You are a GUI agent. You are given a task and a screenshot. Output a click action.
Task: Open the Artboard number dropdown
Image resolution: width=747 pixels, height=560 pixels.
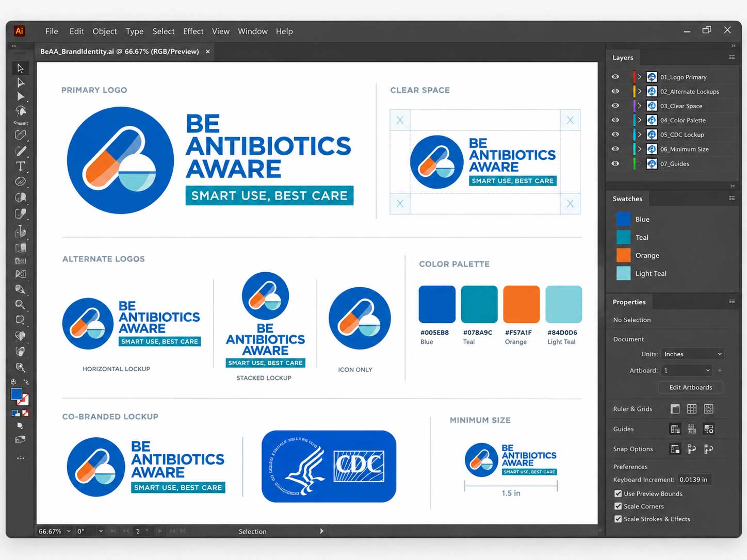pyautogui.click(x=687, y=370)
